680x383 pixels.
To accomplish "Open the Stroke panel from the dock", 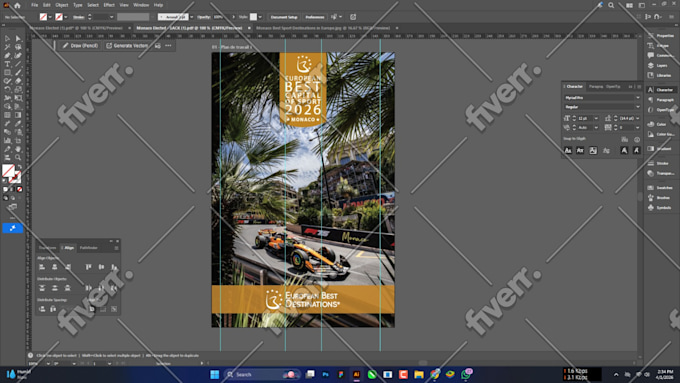I will (658, 164).
